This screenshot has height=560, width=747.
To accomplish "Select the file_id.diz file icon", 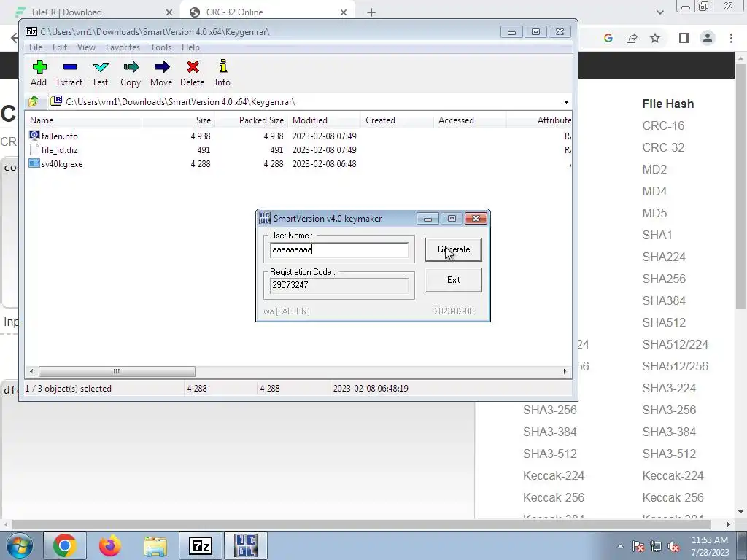I will point(34,149).
